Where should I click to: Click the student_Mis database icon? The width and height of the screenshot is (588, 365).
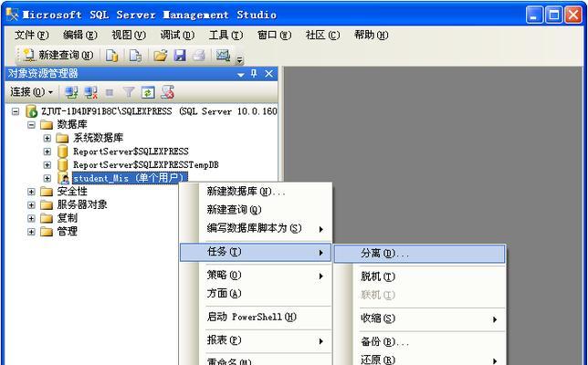click(64, 178)
